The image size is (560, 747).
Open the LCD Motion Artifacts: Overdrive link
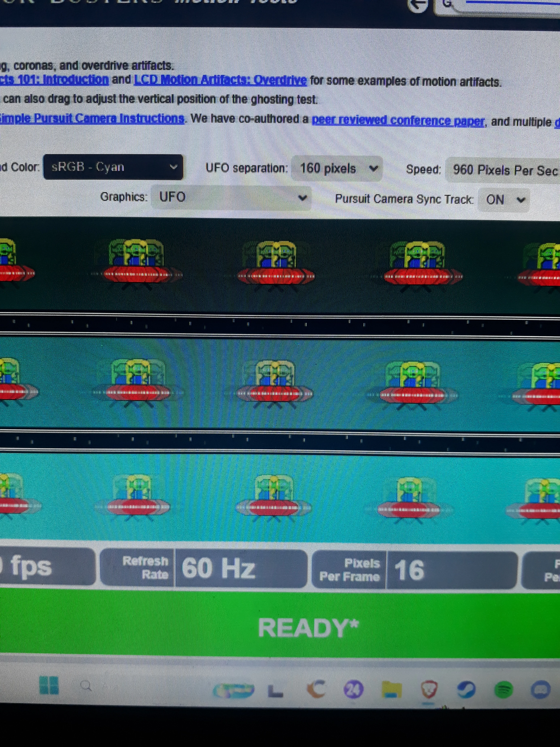[220, 80]
